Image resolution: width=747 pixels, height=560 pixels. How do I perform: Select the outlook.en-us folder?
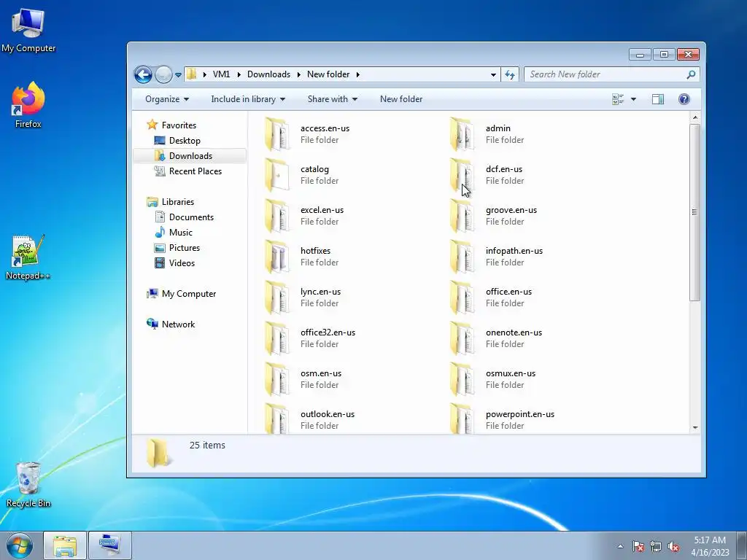pos(309,419)
